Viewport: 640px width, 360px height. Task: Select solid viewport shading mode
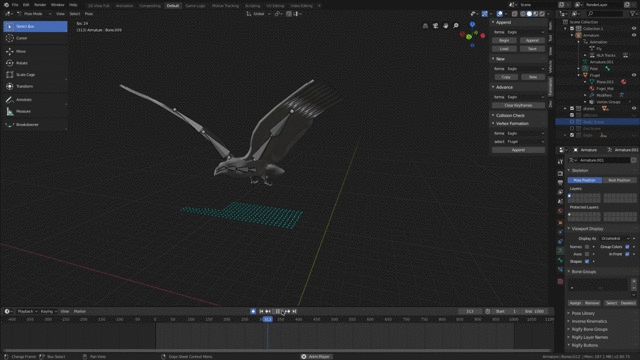529,14
